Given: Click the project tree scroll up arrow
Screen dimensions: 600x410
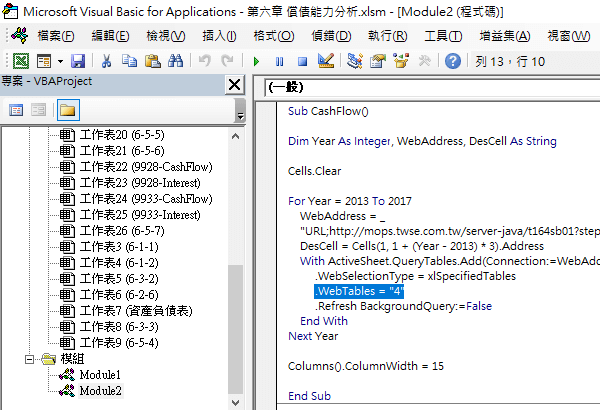Looking at the screenshot, I should (236, 136).
